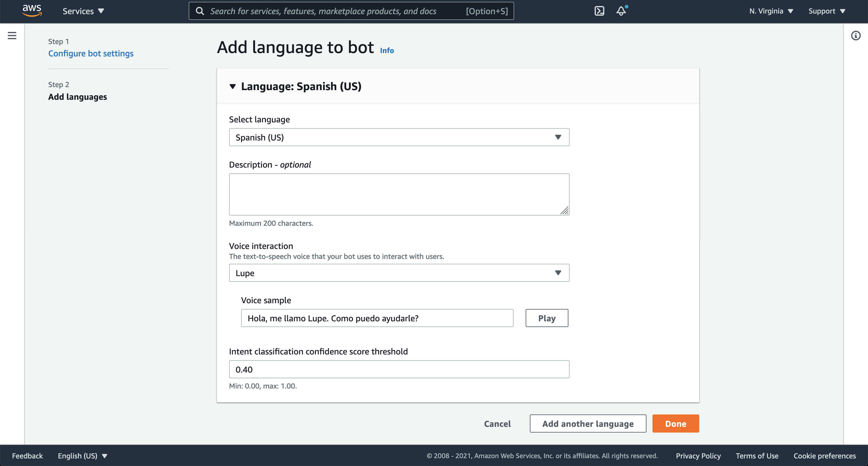868x466 pixels.
Task: Open the info panel circle icon
Action: click(856, 35)
